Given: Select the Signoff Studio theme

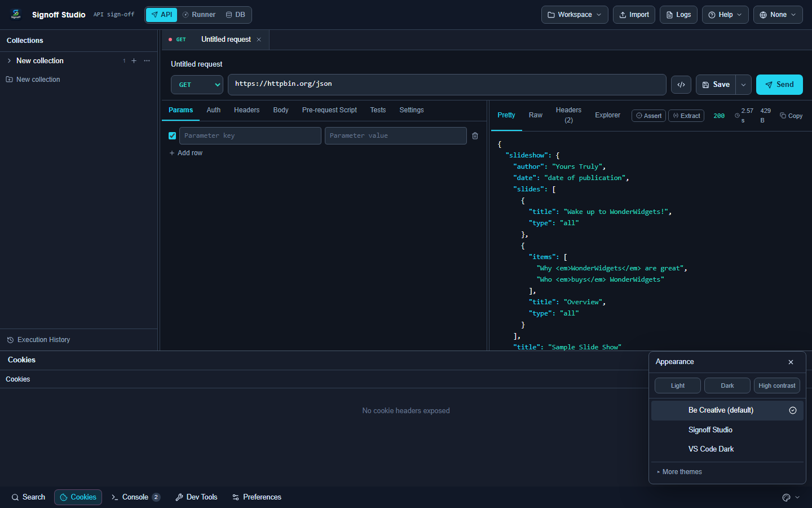Looking at the screenshot, I should click(727, 430).
